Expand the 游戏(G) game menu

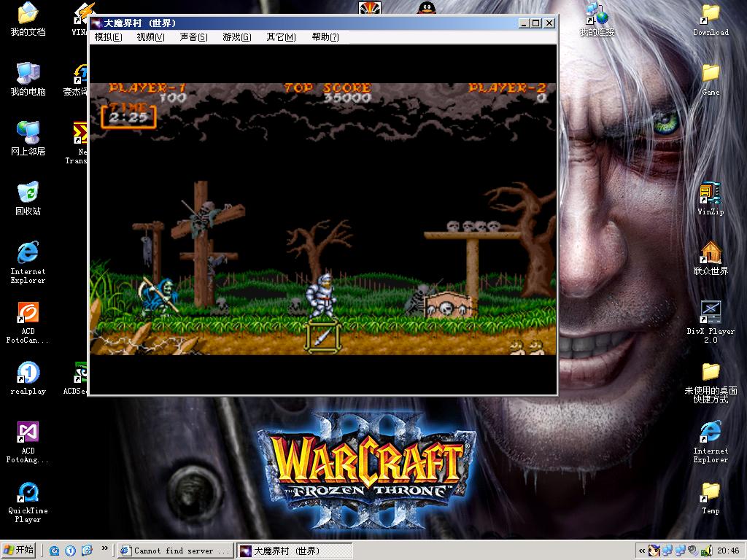(x=236, y=37)
